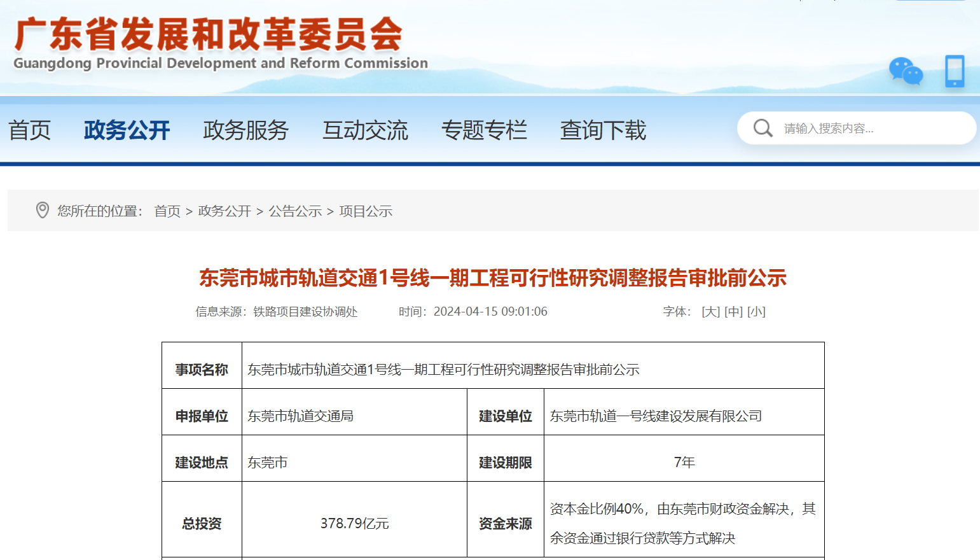980x560 pixels.
Task: Click the WeChat chat bubbles icon
Action: 906,71
